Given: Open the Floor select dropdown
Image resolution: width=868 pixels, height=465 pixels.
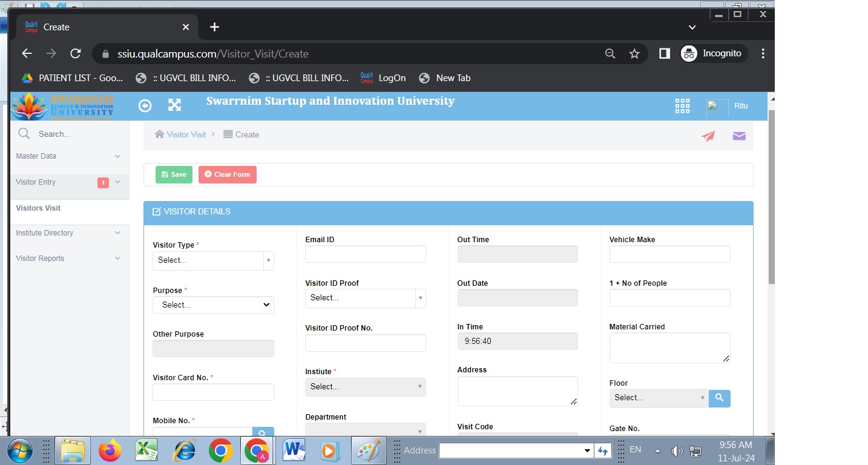Looking at the screenshot, I should tap(659, 398).
